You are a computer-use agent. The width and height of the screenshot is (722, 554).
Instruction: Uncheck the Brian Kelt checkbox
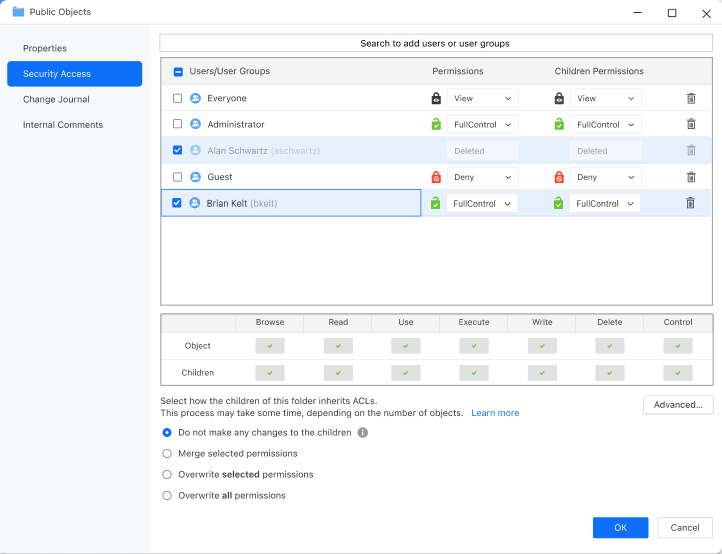(177, 203)
